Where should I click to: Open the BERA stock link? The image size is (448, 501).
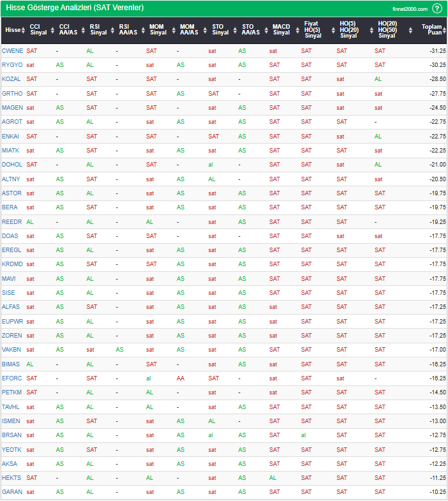(x=10, y=207)
